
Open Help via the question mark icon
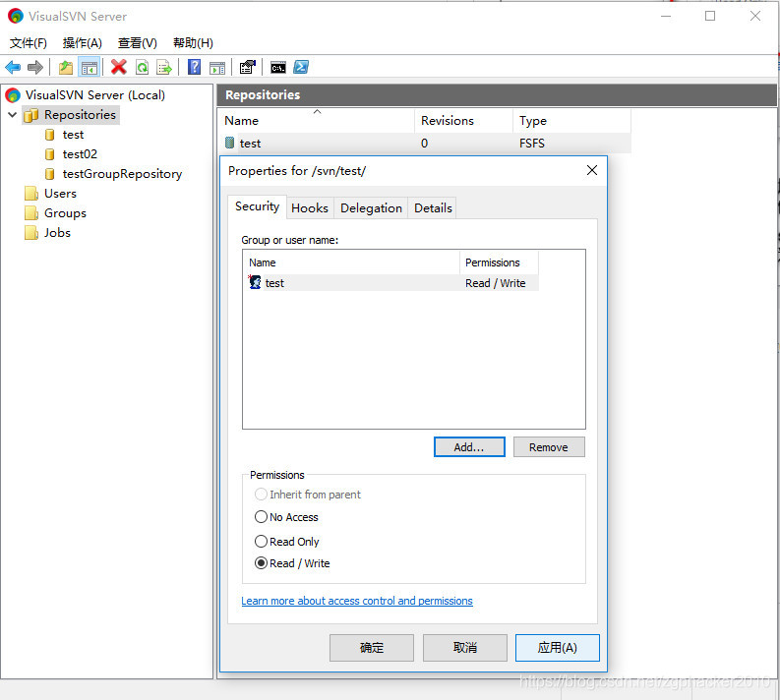[195, 67]
